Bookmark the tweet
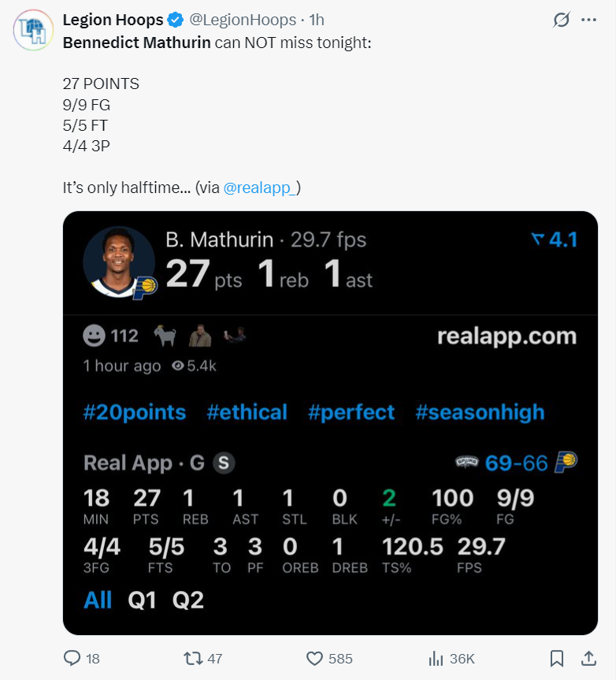This screenshot has width=616, height=680. [556, 658]
